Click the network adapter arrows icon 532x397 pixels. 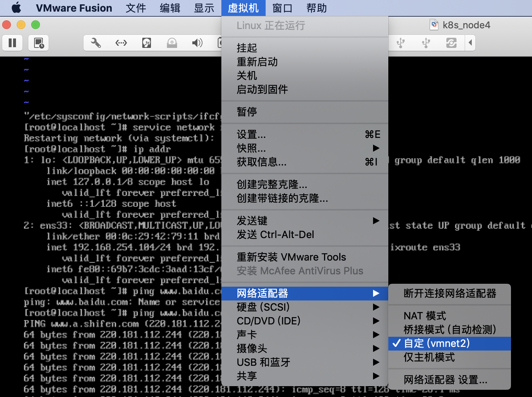coord(121,43)
